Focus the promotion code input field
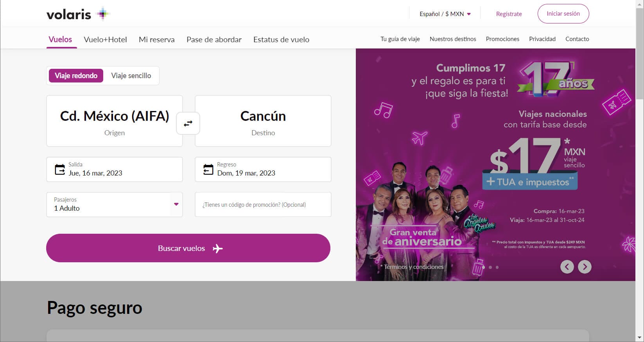Image resolution: width=644 pixels, height=342 pixels. point(263,204)
